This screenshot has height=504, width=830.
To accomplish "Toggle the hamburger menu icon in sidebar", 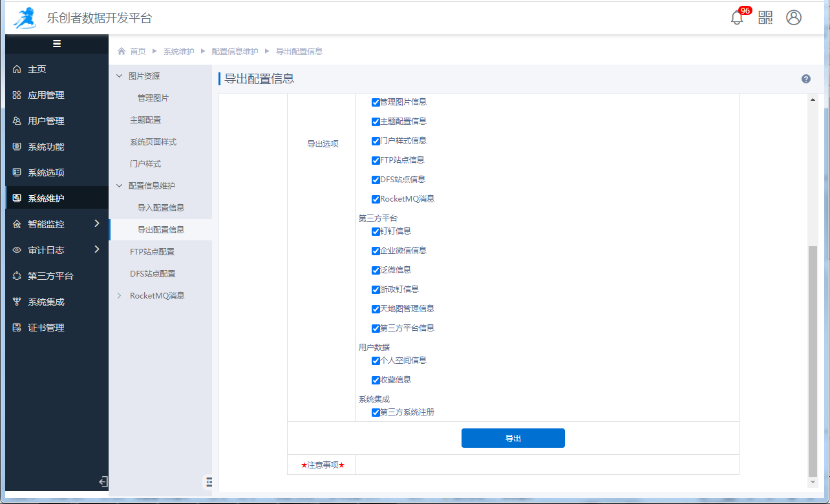I will pyautogui.click(x=57, y=44).
